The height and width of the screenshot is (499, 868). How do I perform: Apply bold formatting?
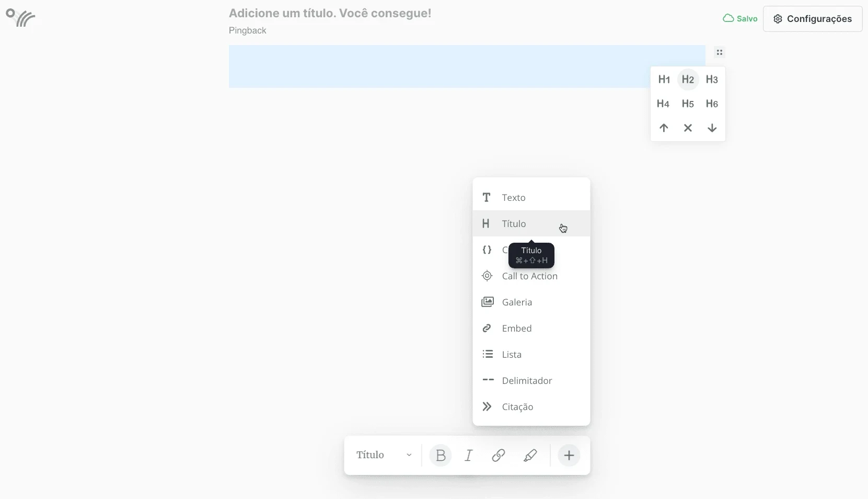[440, 455]
